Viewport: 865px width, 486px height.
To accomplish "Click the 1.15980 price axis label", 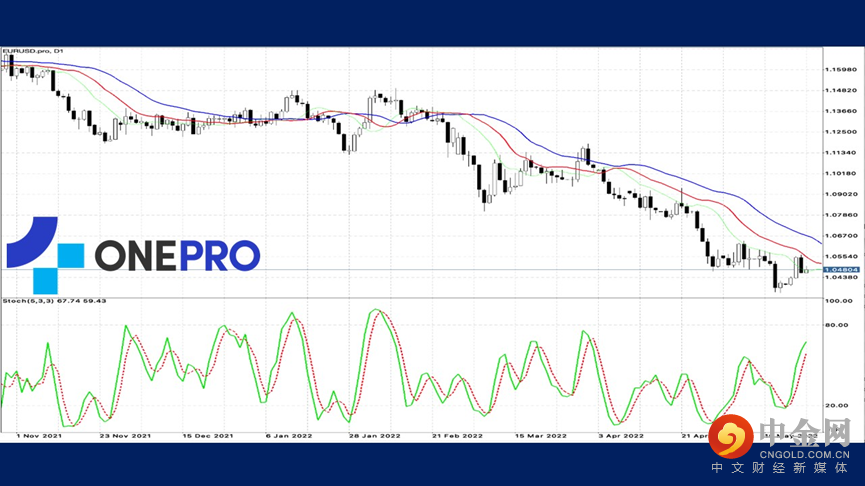I will (841, 70).
